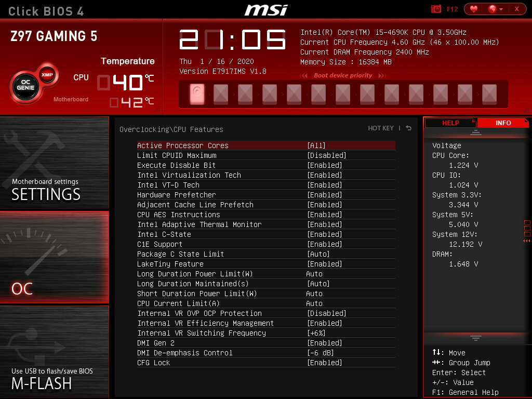Image resolution: width=532 pixels, height=399 pixels.
Task: Toggle the XMP memory profile button
Action: pos(47,75)
